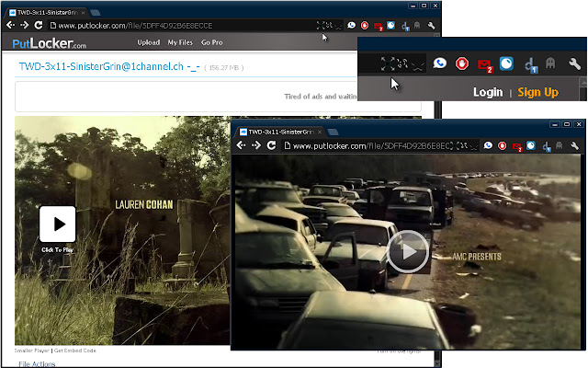Go forward in the PutLocker page window
Image resolution: width=588 pixels, height=368 pixels.
click(25, 25)
